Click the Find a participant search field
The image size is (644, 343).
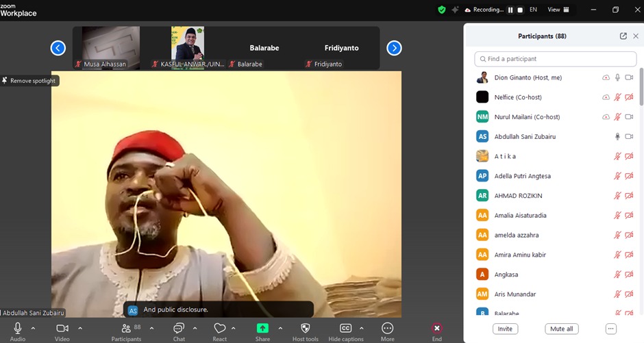point(556,59)
